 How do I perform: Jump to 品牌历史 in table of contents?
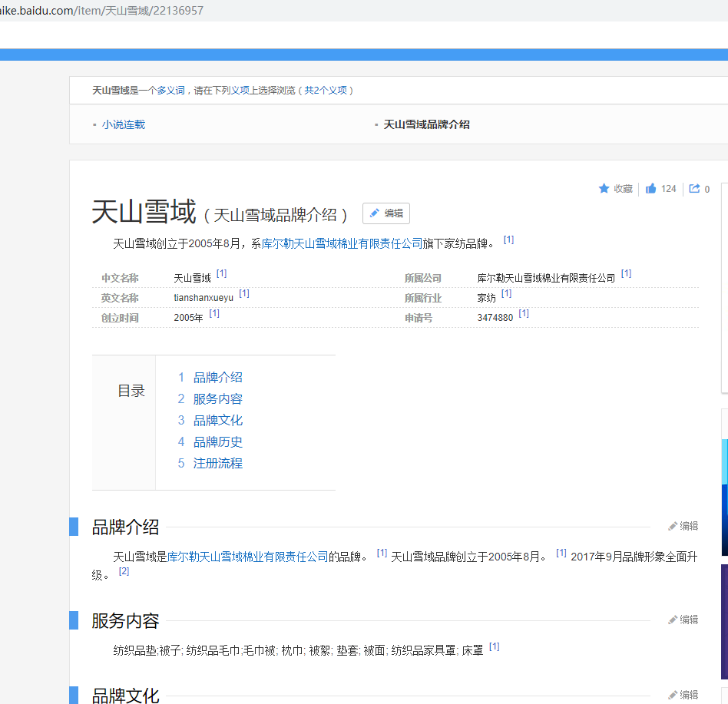click(x=218, y=441)
